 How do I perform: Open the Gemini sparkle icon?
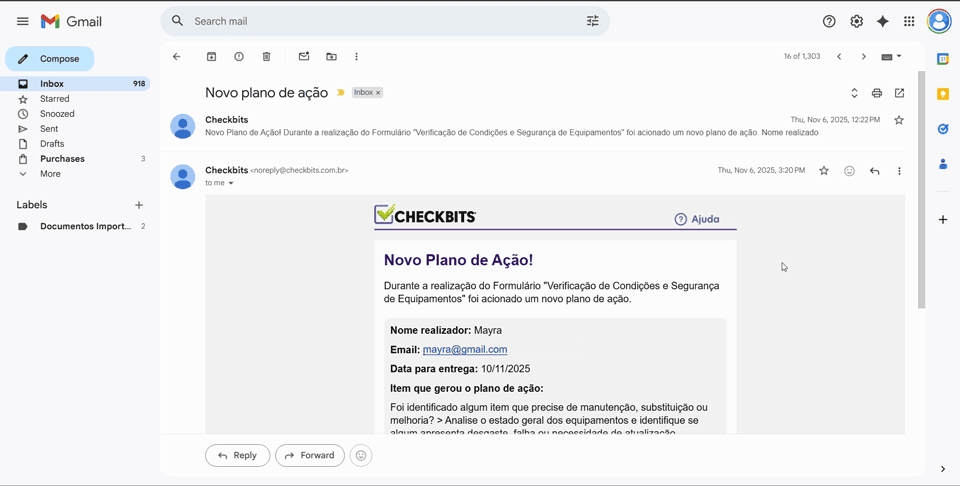click(882, 21)
